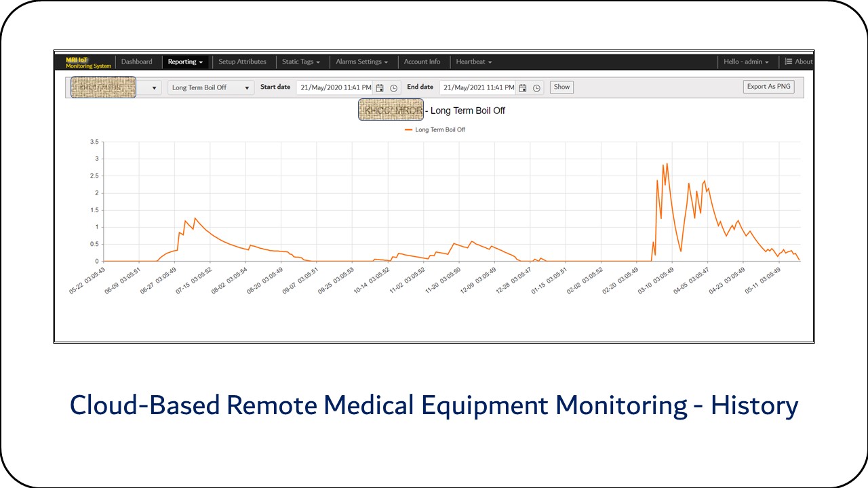The image size is (868, 488).
Task: Go to the Dashboard page
Action: coord(137,62)
